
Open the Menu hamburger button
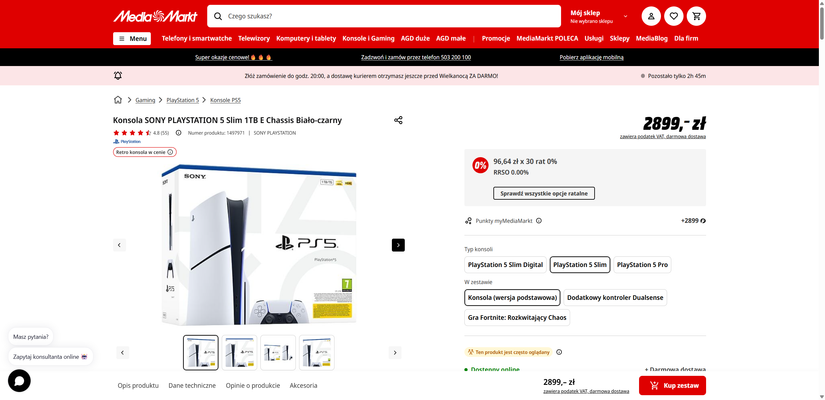[132, 38]
